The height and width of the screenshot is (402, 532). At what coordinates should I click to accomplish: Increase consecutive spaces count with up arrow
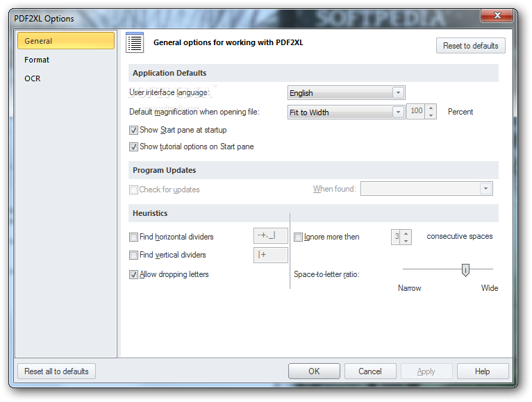click(406, 233)
